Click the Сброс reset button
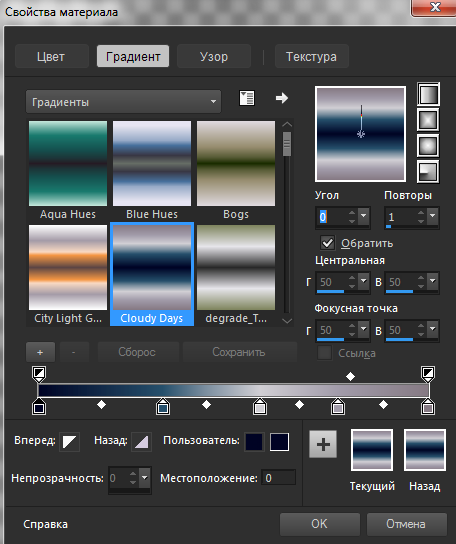The image size is (456, 544). click(x=138, y=352)
